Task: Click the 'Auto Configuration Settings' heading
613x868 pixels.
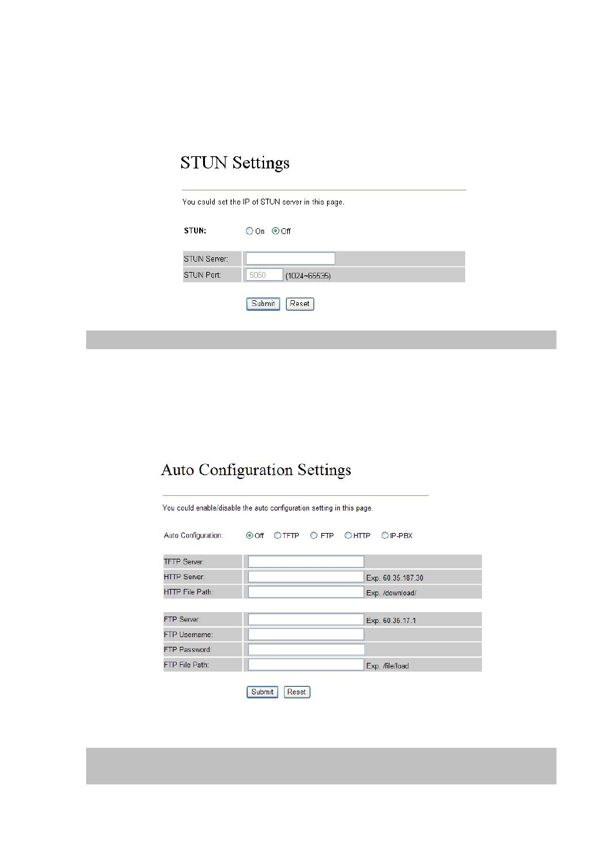Action: click(256, 471)
